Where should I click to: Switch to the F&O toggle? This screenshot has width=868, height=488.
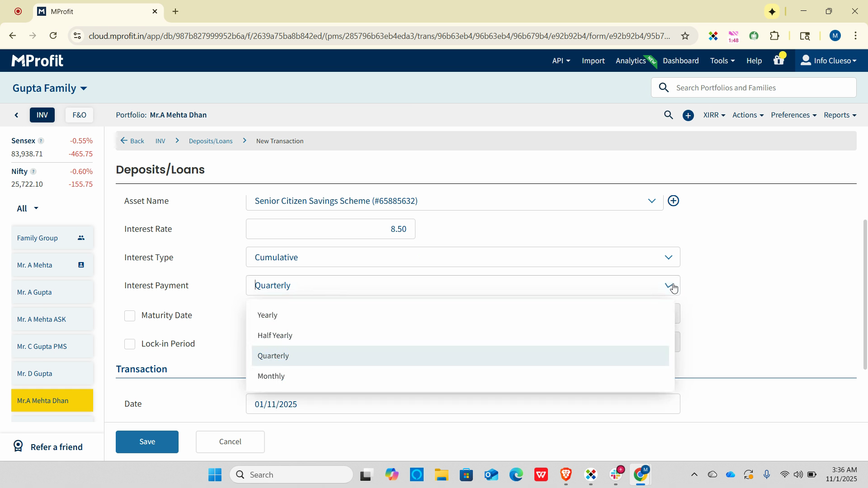79,115
